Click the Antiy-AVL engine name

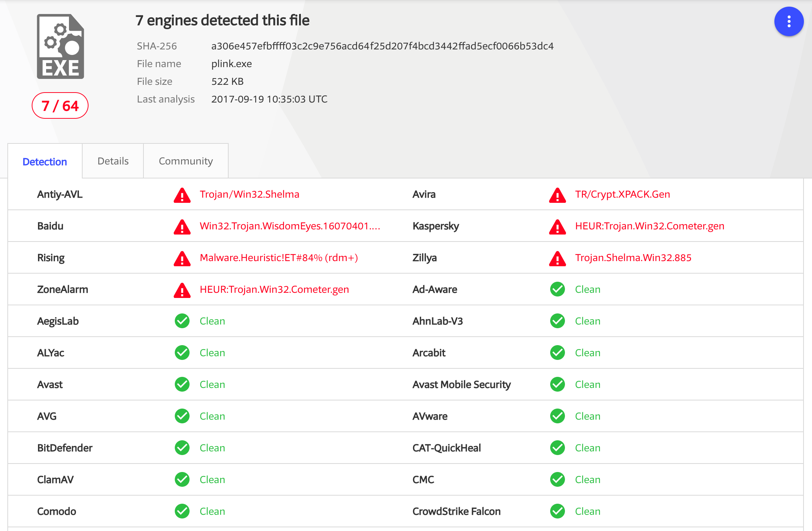click(x=60, y=194)
